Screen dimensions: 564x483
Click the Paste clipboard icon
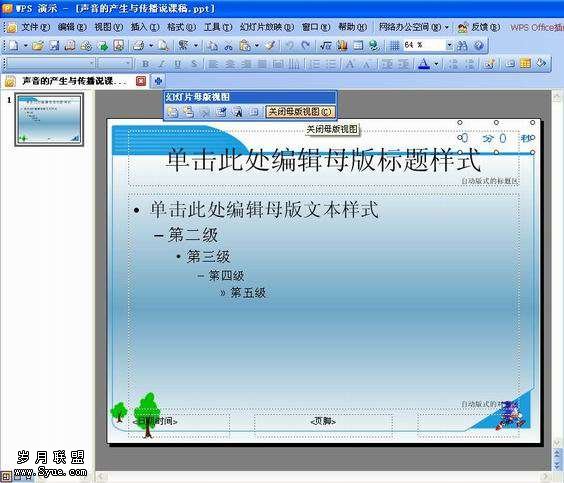tap(245, 46)
